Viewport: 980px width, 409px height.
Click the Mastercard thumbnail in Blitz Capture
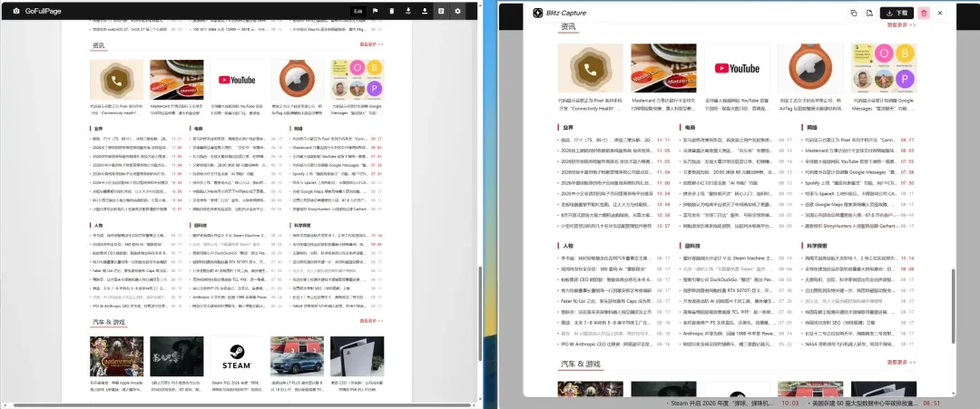coord(663,67)
